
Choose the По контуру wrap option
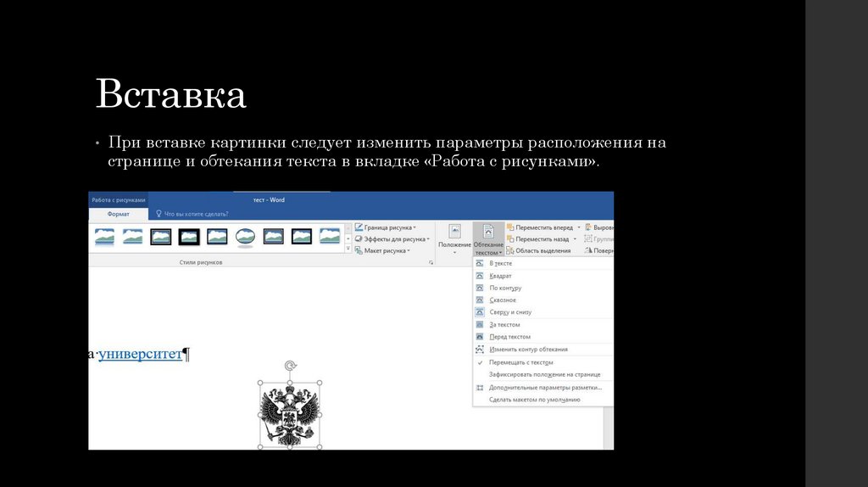point(543,288)
